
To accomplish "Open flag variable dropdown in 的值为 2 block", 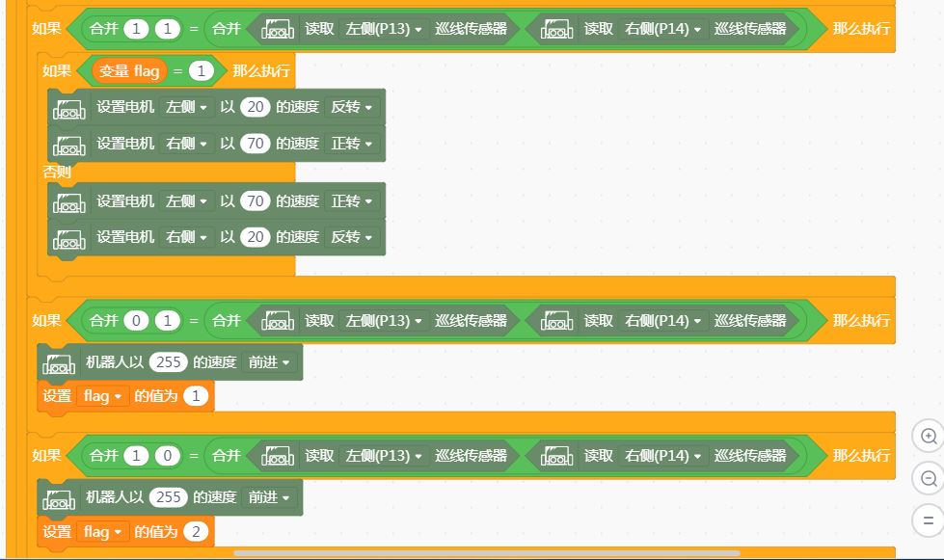I will coord(103,532).
